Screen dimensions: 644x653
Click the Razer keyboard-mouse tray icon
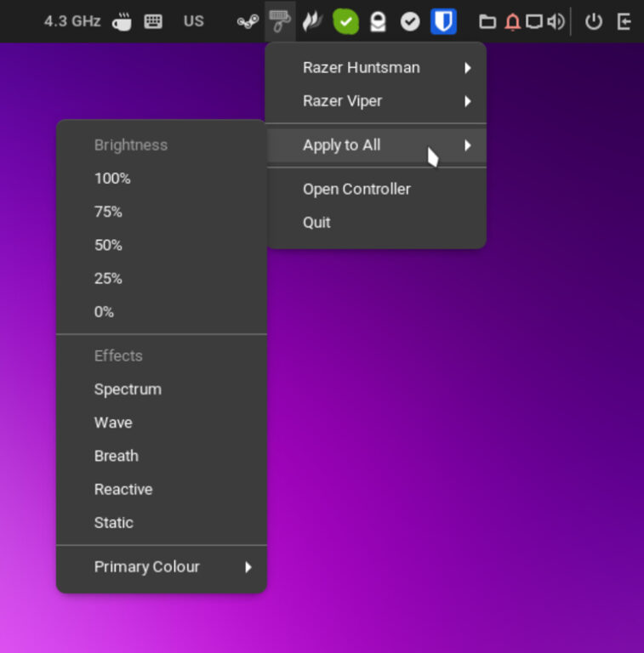pos(280,21)
